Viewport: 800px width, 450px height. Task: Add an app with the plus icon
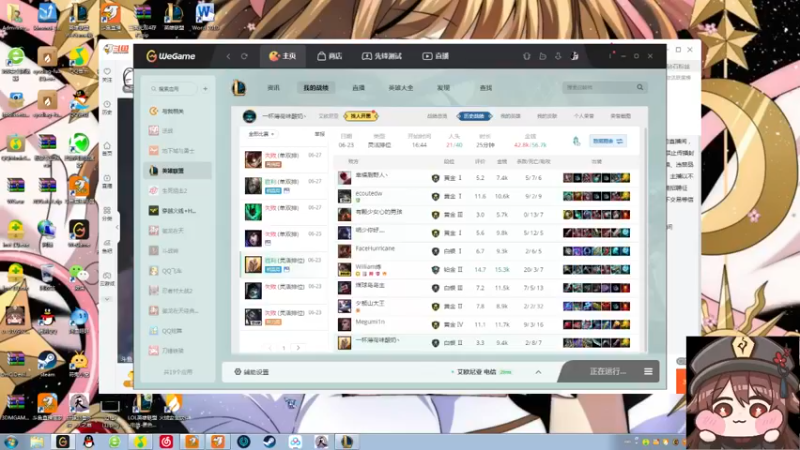point(205,89)
